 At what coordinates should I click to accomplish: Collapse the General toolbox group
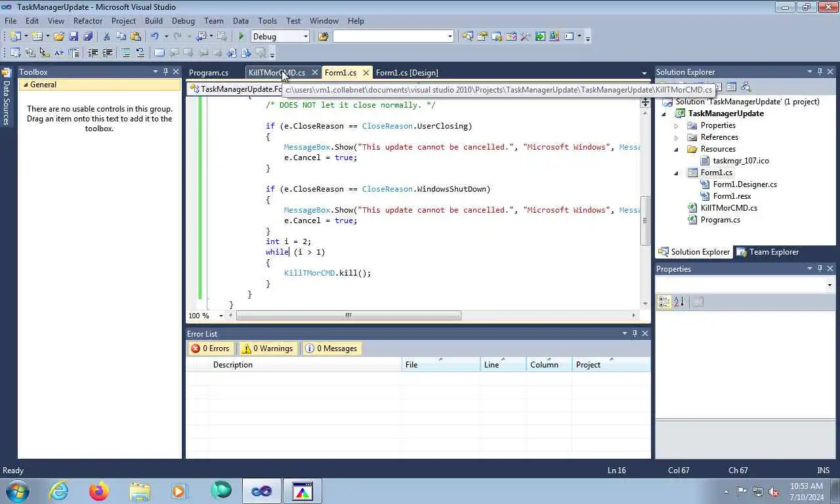point(25,85)
